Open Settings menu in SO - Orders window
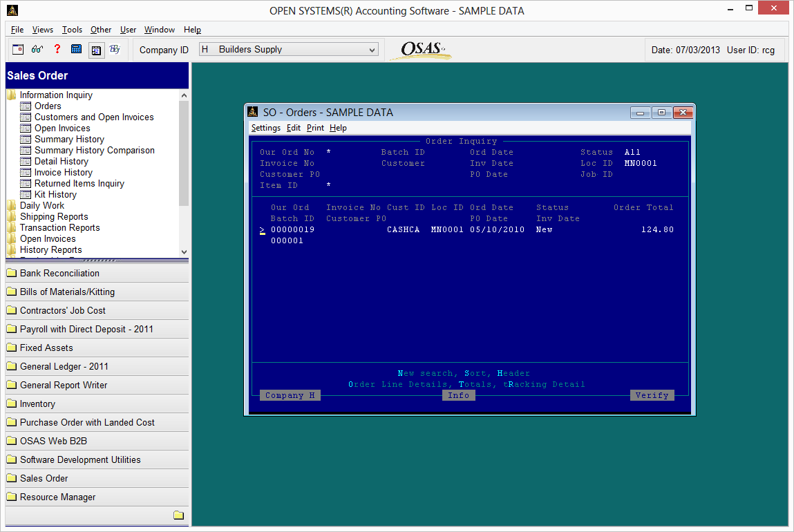The image size is (794, 532). tap(266, 128)
